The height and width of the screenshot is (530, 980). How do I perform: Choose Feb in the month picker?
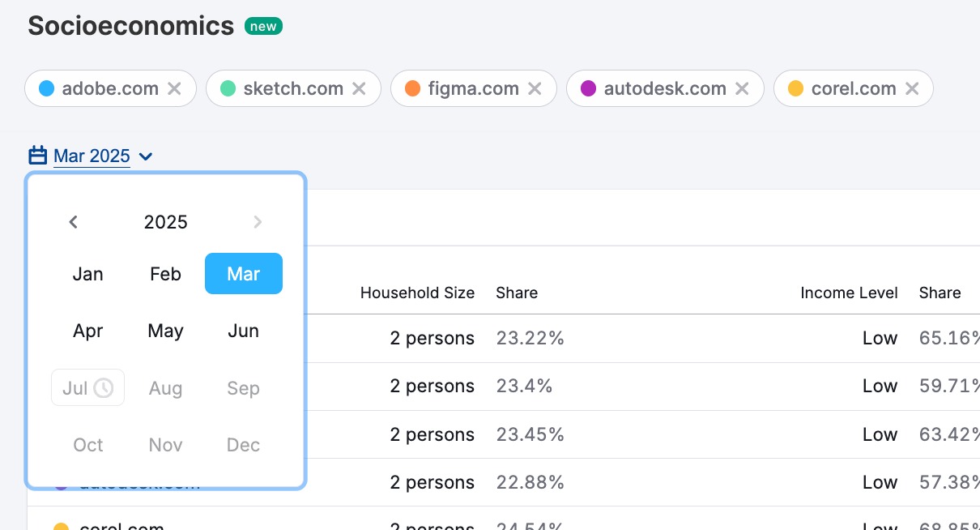tap(165, 274)
